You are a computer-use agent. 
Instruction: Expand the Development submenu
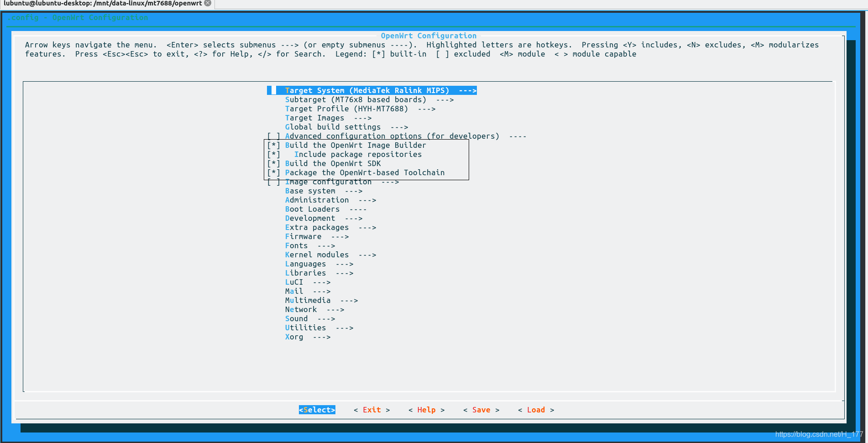pyautogui.click(x=324, y=218)
